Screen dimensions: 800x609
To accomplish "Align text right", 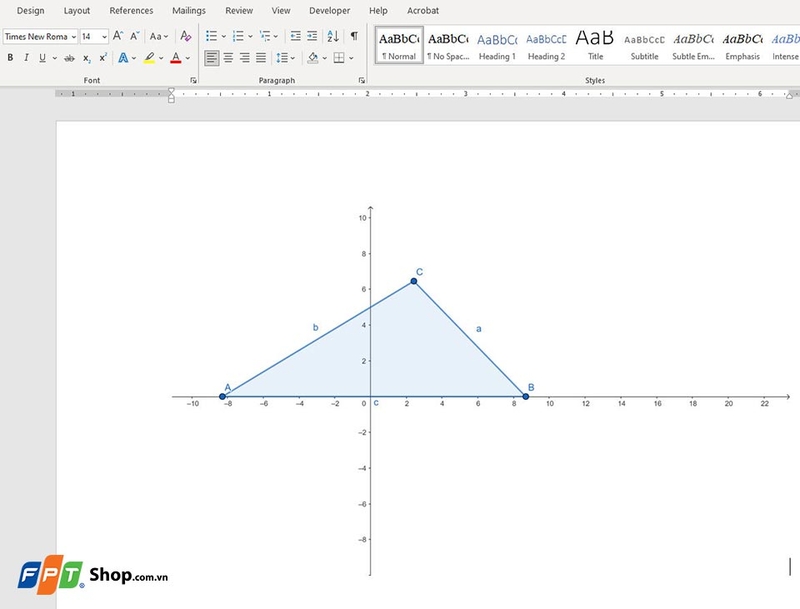I will pos(244,58).
